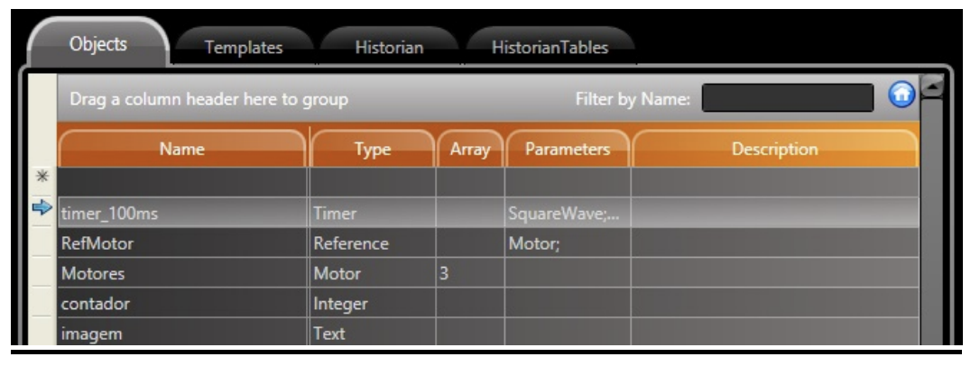
Task: Click the blue home icon
Action: click(x=901, y=96)
